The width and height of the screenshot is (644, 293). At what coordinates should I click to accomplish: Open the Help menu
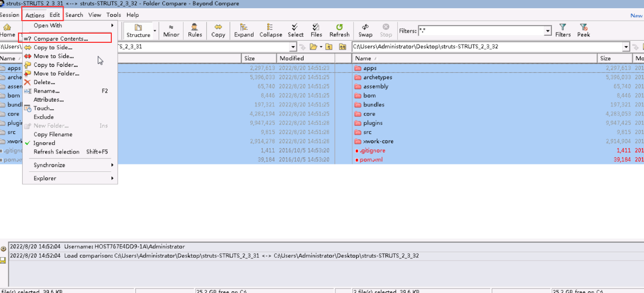(132, 15)
